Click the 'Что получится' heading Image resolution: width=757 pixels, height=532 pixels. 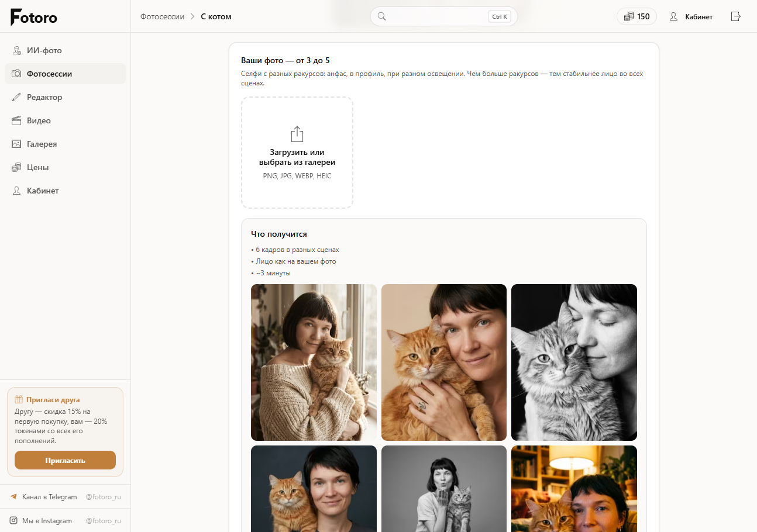pos(279,234)
